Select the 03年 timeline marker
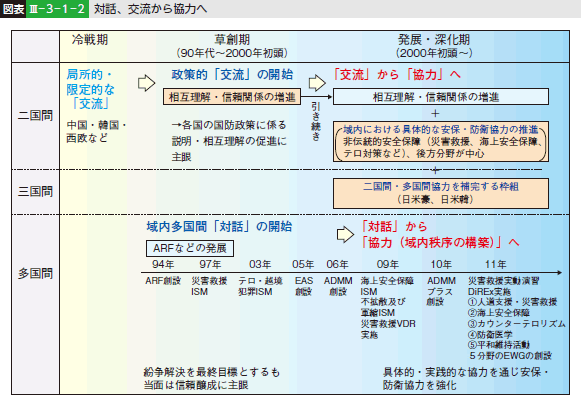The height and width of the screenshot is (395, 581). [x=260, y=264]
